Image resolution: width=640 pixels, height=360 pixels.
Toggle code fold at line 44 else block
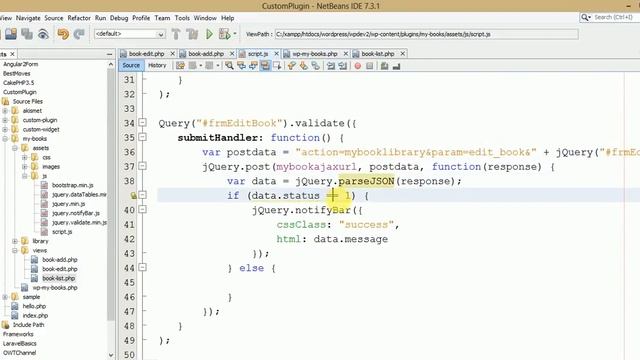[142, 267]
